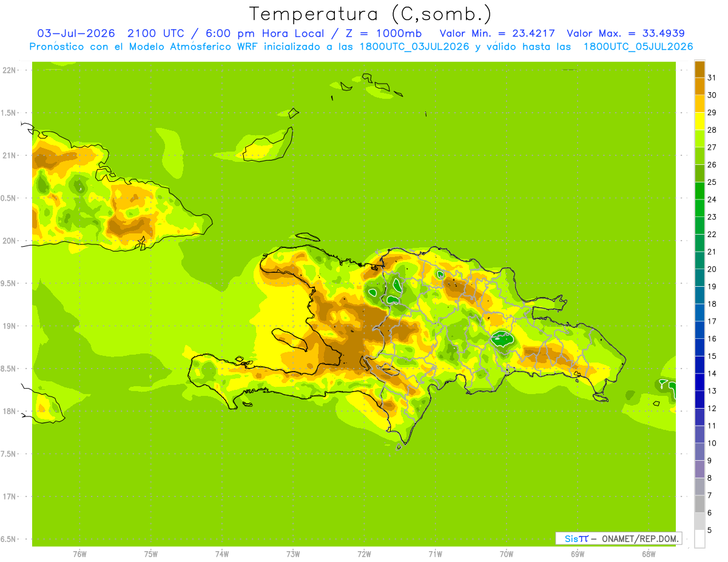Pick the purple swatch between 8 and 9

pos(699,469)
